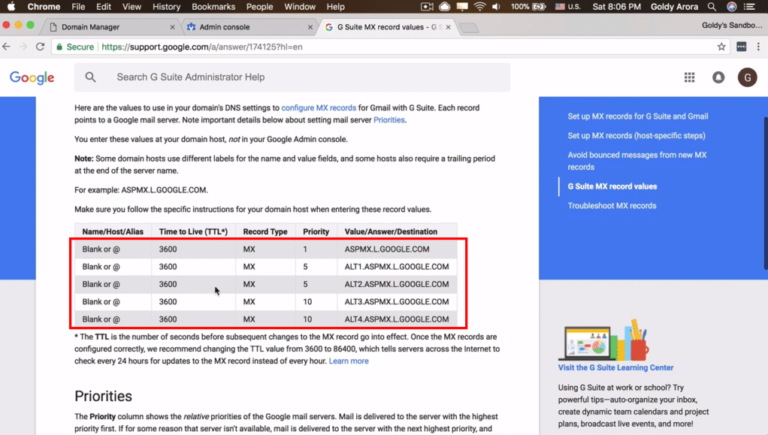
Task: Open the Notification Center icon
Action: 749,7
